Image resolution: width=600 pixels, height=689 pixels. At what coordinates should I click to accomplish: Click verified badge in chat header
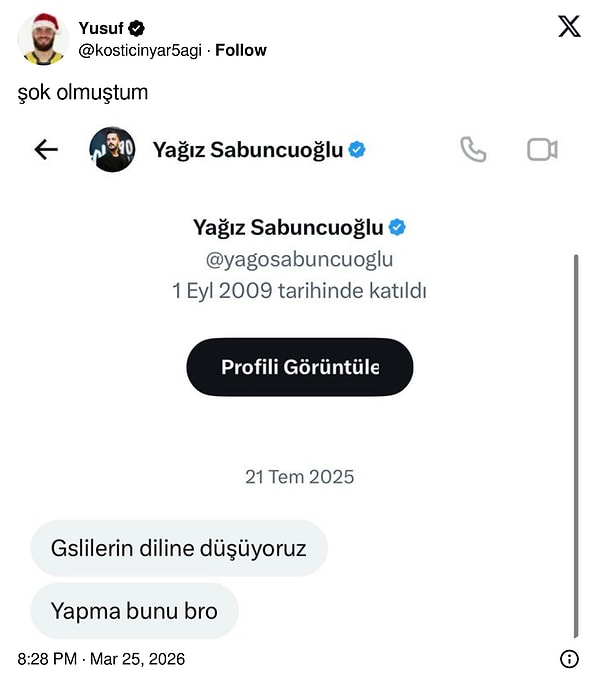(357, 150)
